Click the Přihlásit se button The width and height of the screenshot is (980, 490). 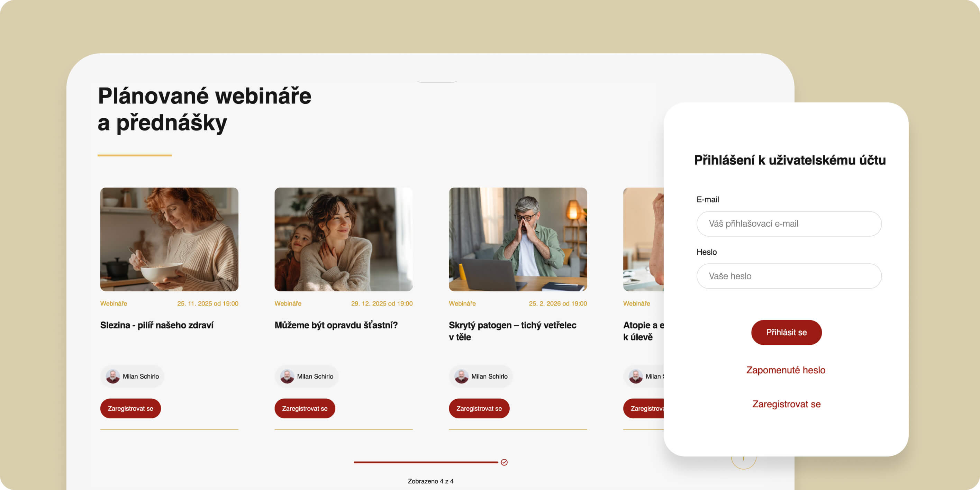786,333
